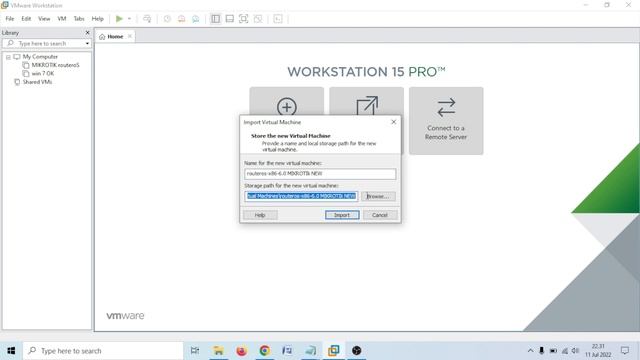Open the taskbar clock and date

pos(598,351)
